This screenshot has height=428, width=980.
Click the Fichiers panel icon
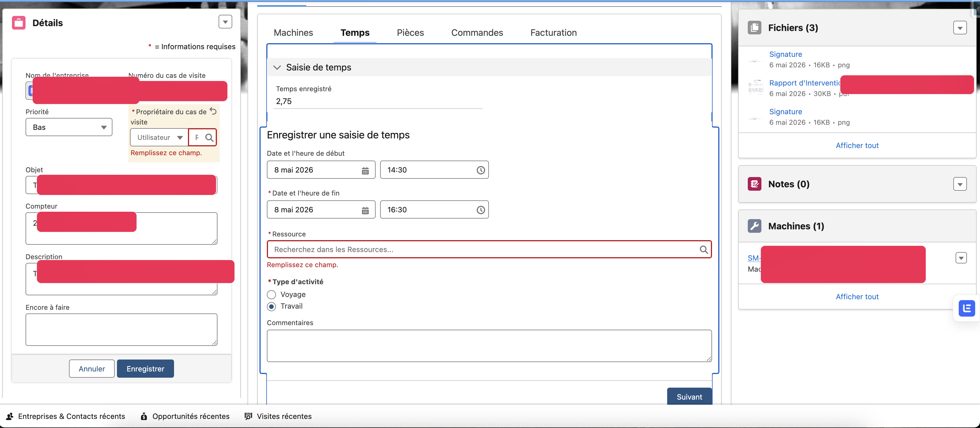tap(754, 28)
